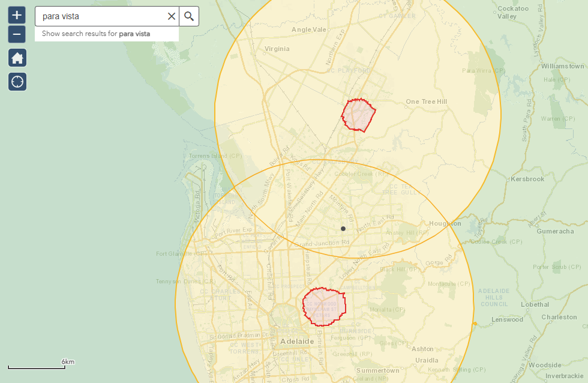Click the Kersbrook town label
Screen dimensions: 588x383
(x=527, y=179)
